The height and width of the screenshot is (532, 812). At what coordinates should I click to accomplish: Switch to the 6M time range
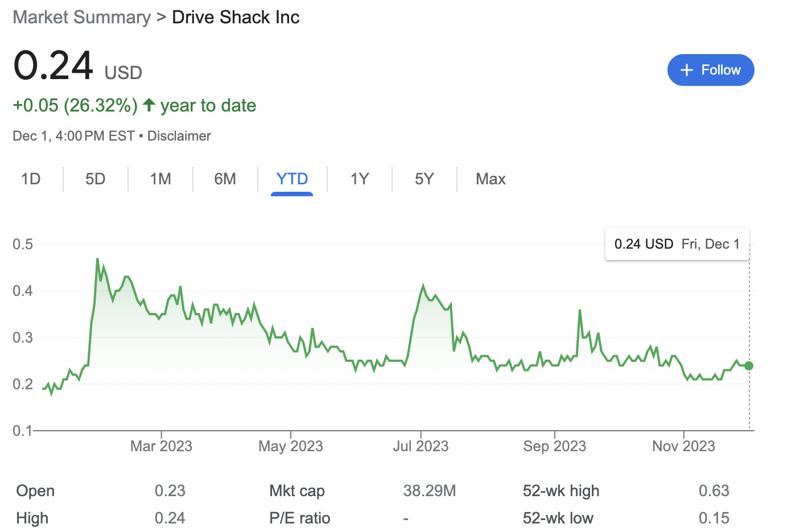(x=225, y=179)
